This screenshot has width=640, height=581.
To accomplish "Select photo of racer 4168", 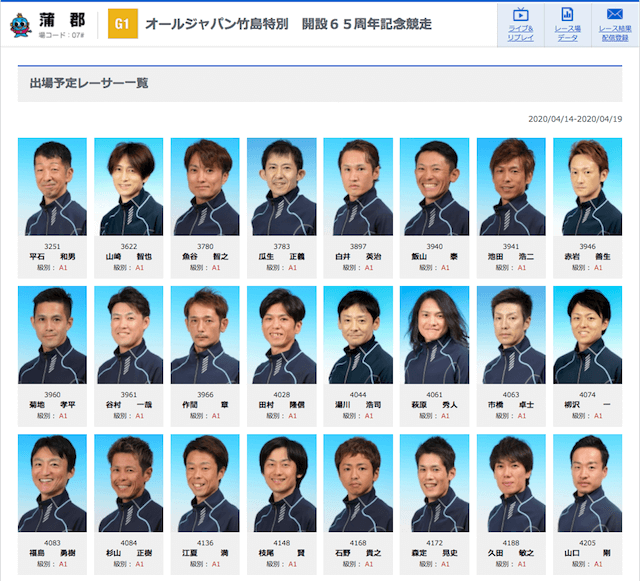I will (x=358, y=483).
